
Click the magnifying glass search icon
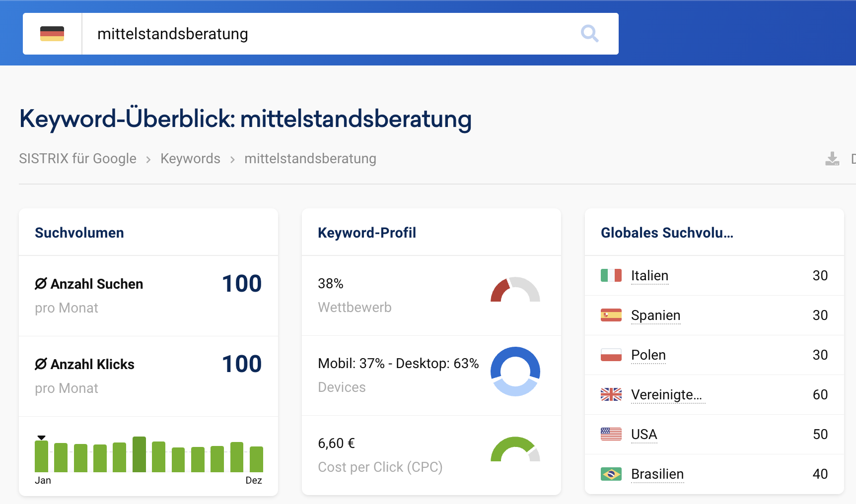[x=589, y=34]
